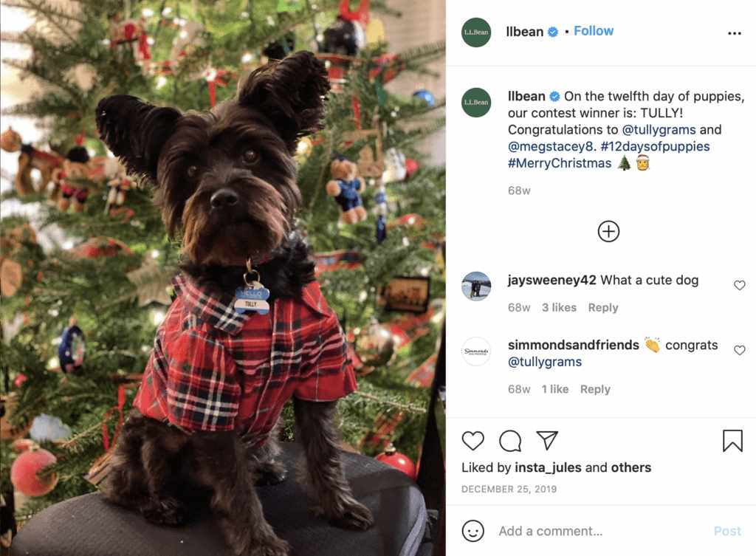Open the emoji picker smiley icon
The width and height of the screenshot is (756, 556).
pyautogui.click(x=472, y=531)
